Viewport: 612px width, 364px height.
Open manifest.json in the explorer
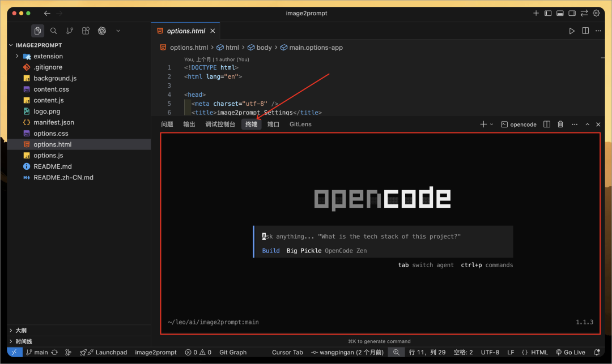pos(53,122)
